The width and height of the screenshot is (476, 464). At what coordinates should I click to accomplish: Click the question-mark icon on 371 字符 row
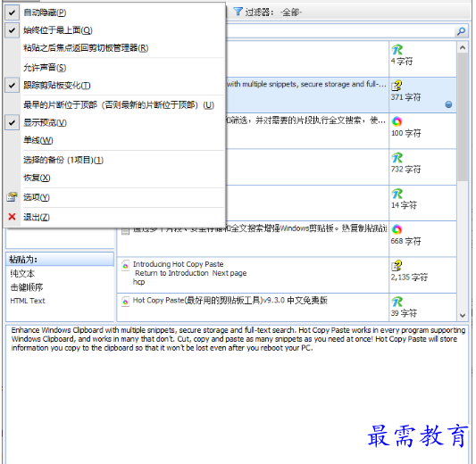397,86
